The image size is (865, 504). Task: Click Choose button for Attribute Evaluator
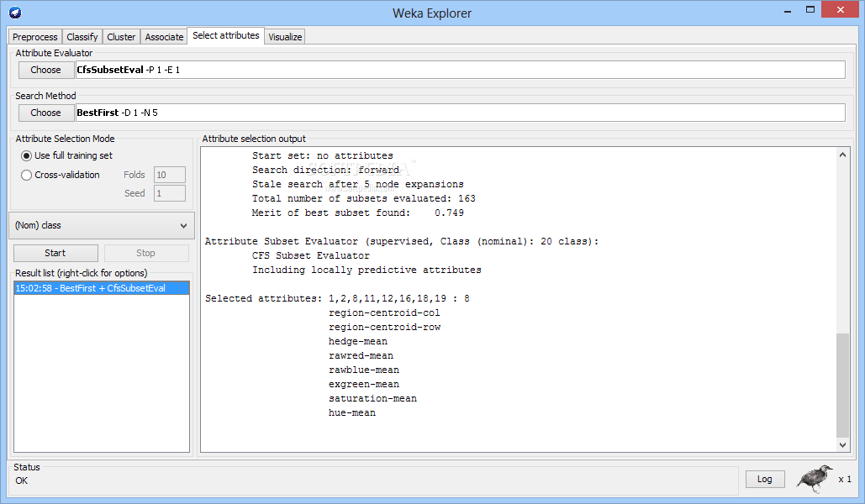[45, 70]
